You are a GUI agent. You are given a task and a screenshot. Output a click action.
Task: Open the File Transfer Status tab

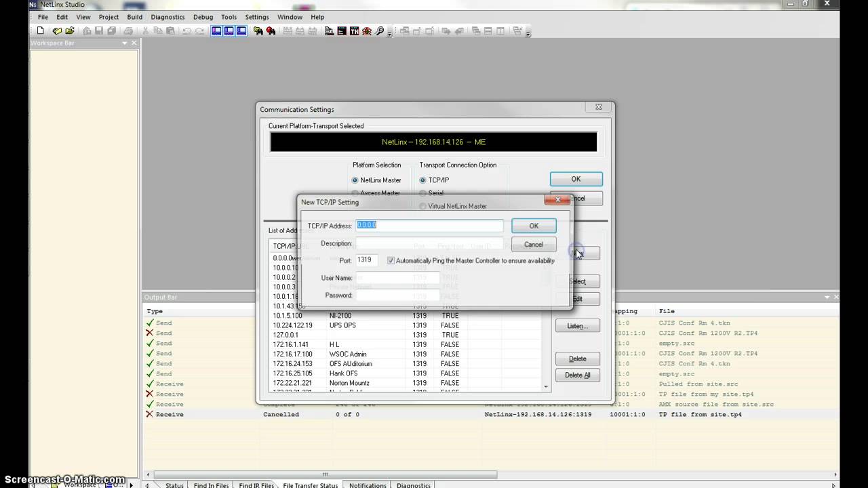click(x=310, y=485)
